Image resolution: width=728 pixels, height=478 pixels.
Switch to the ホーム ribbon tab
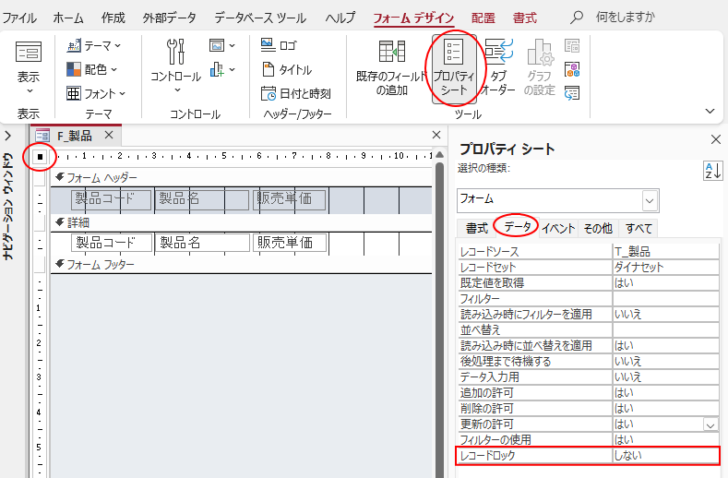click(x=68, y=18)
